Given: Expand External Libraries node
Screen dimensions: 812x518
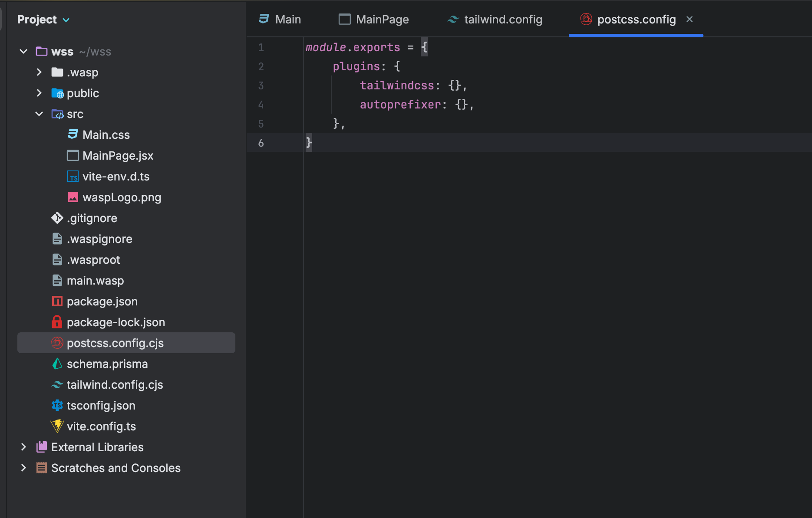Looking at the screenshot, I should [23, 447].
